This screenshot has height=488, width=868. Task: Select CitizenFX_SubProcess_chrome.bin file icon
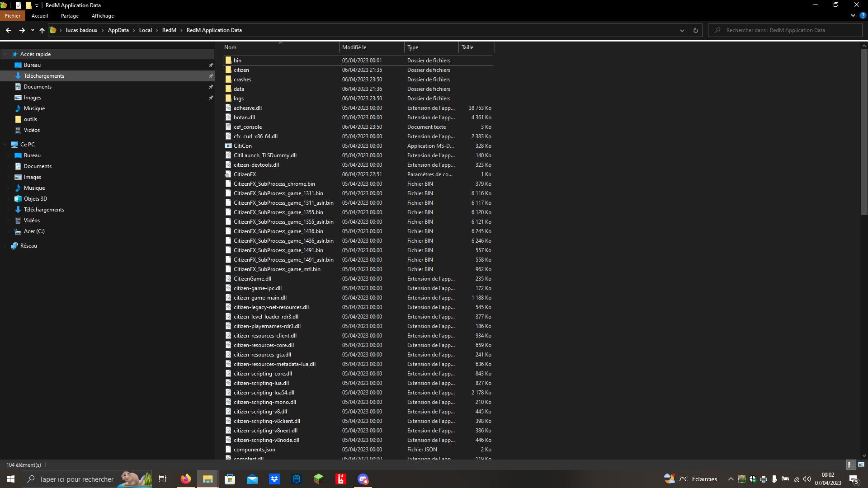228,183
